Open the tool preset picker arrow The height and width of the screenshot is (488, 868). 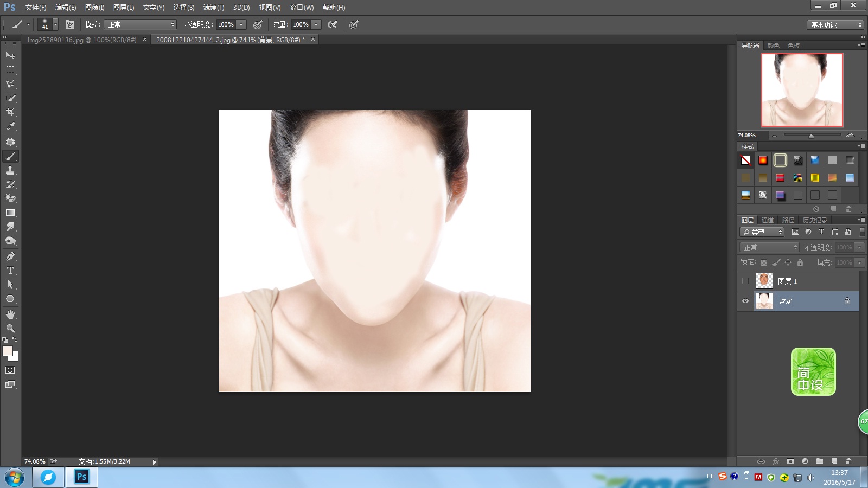point(28,24)
